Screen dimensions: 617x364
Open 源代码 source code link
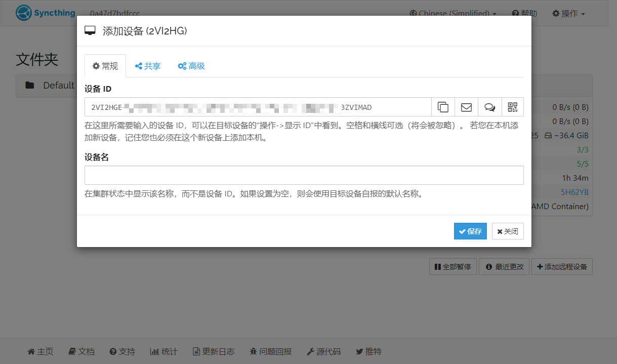(x=324, y=351)
